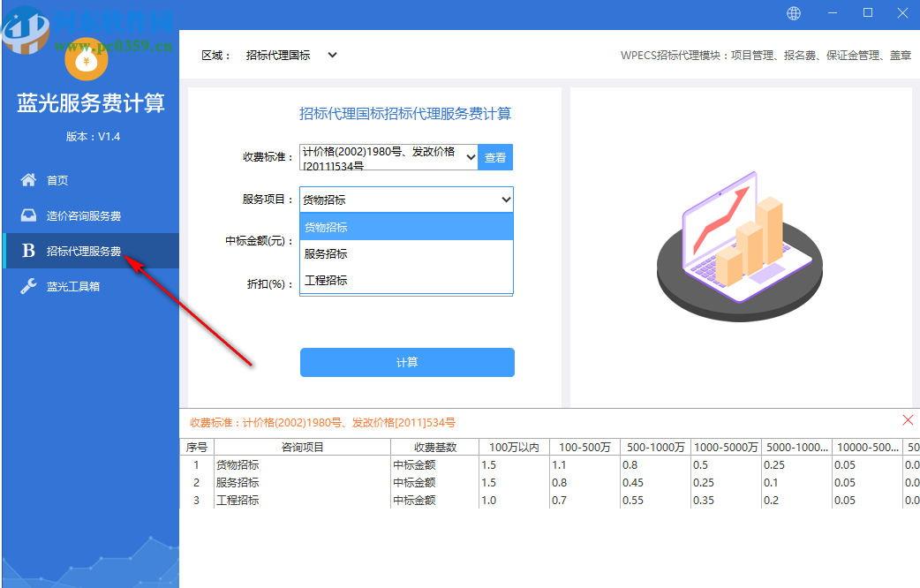Click the 查看 view button
The height and width of the screenshot is (588, 920).
pos(495,156)
